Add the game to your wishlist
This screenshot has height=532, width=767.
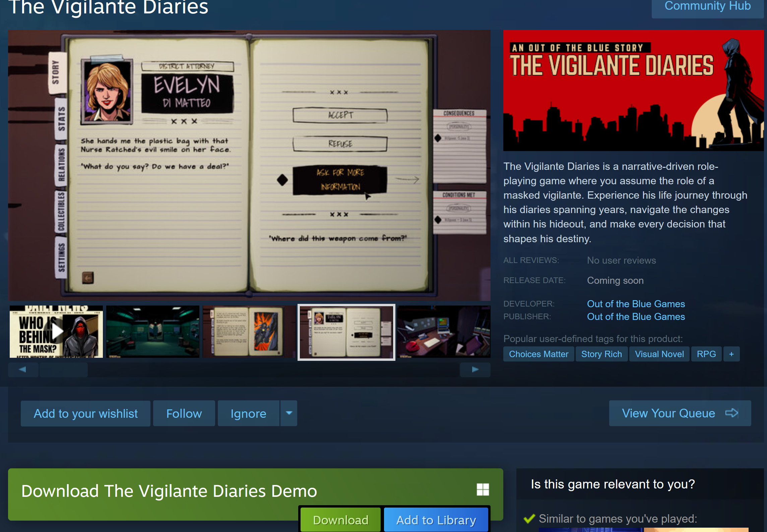[x=85, y=413]
